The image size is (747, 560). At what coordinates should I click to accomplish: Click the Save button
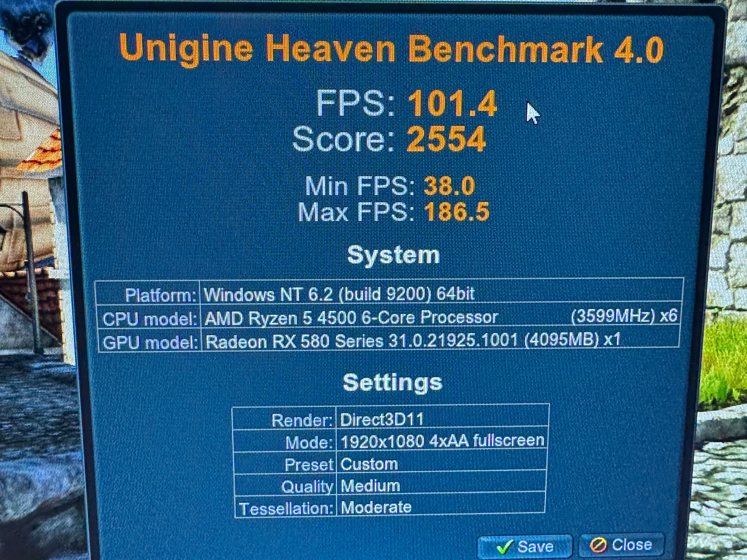(x=525, y=546)
